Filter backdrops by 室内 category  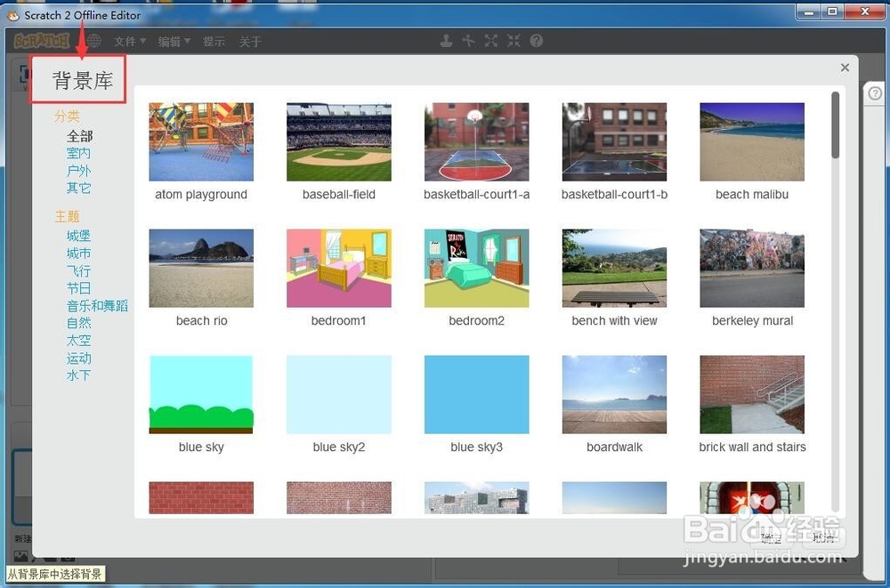78,153
